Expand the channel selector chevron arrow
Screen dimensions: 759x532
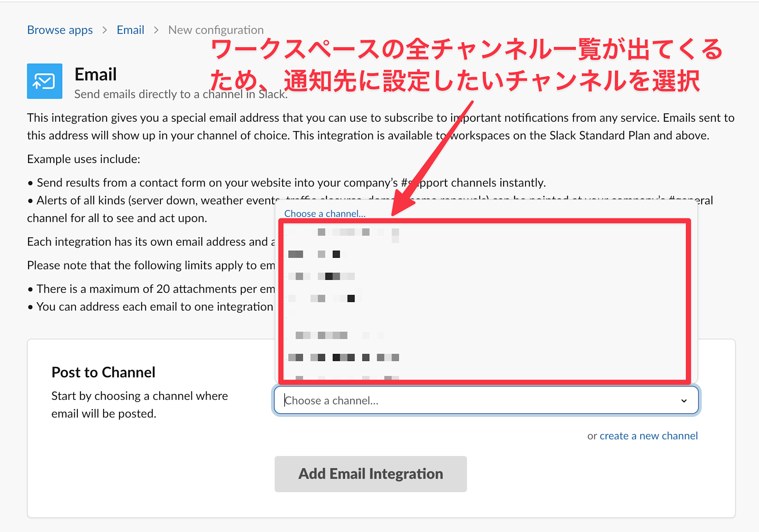pyautogui.click(x=684, y=401)
